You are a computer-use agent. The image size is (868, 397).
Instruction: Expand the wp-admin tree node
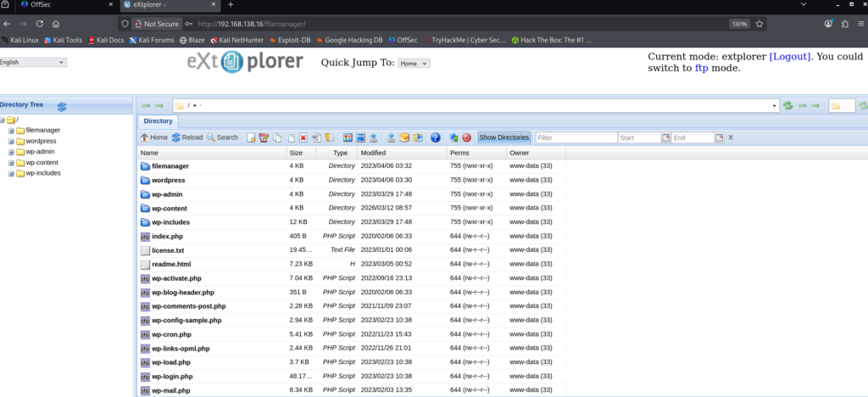[11, 152]
